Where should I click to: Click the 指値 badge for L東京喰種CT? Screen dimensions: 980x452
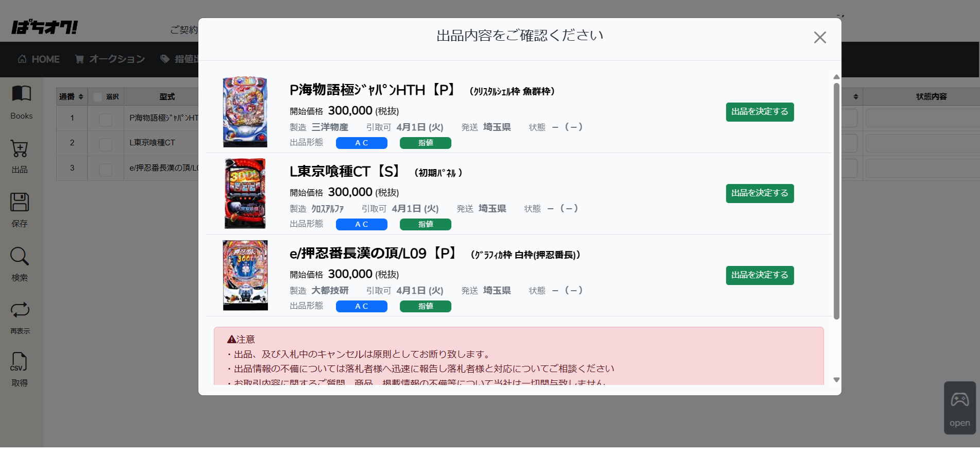425,224
